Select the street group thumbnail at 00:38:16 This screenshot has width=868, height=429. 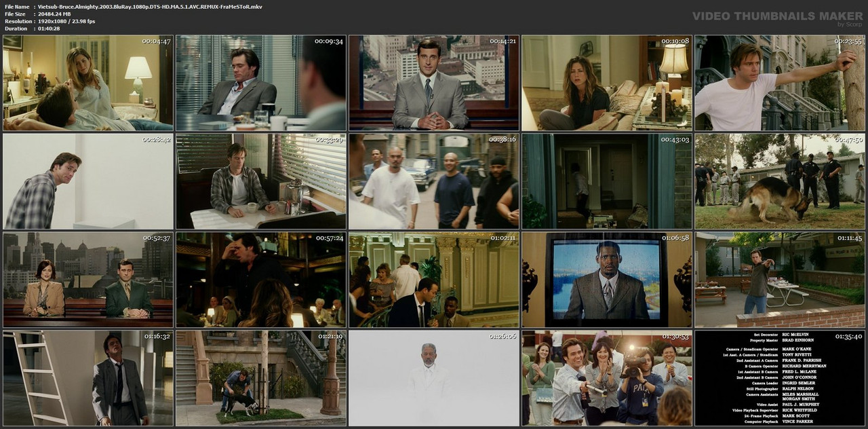pos(434,181)
